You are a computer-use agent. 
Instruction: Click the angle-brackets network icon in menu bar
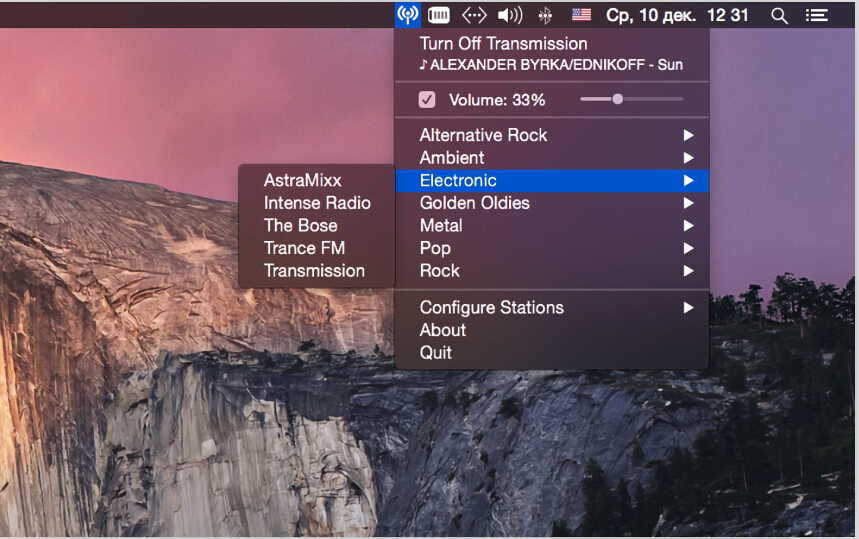coord(474,15)
